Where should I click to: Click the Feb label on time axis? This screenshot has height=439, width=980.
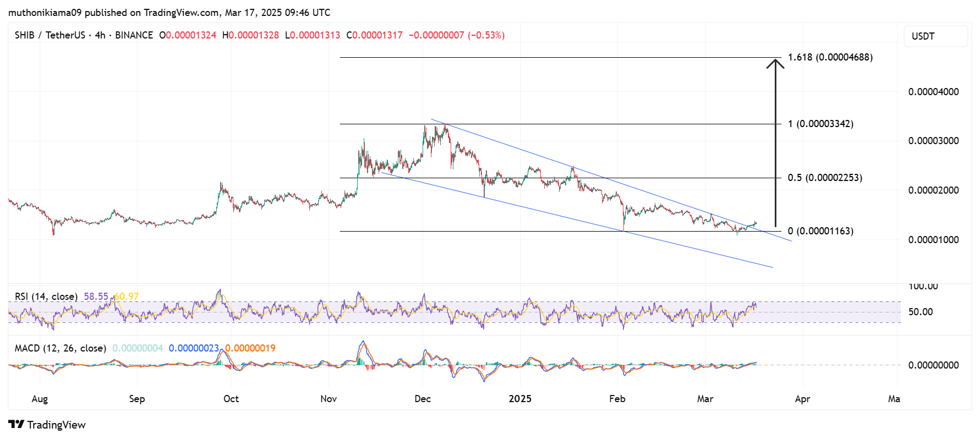pos(617,399)
